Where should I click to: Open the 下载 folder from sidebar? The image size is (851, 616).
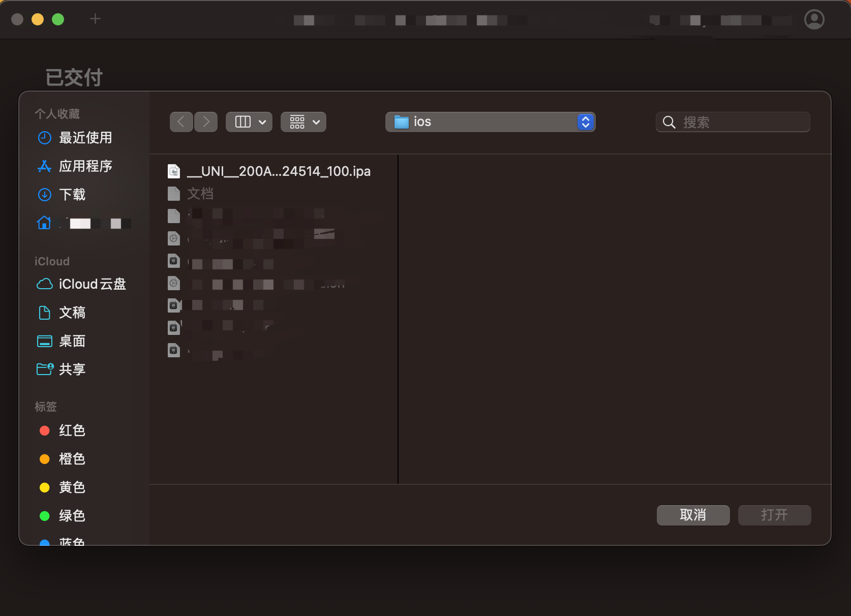(x=72, y=195)
